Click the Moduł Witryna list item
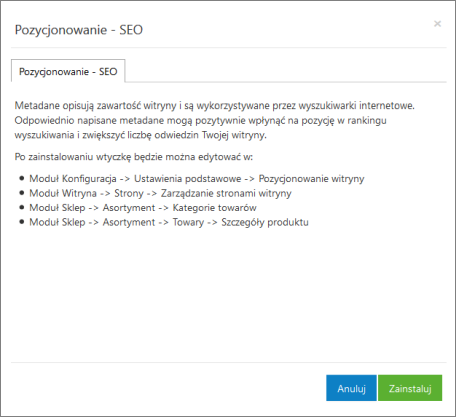Screen dimensions: 456x417 pyautogui.click(x=160, y=193)
